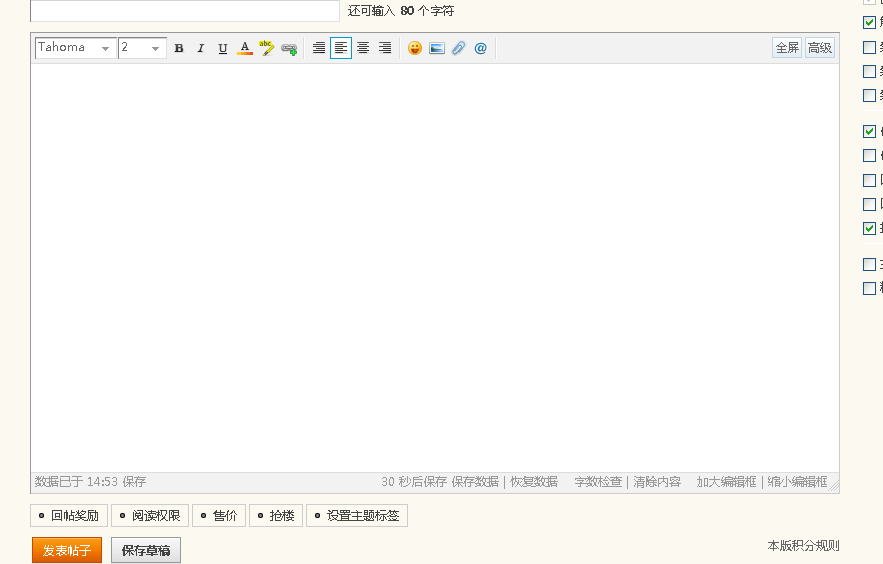
Task: Click the orange 发表帖子 button
Action: (x=67, y=550)
